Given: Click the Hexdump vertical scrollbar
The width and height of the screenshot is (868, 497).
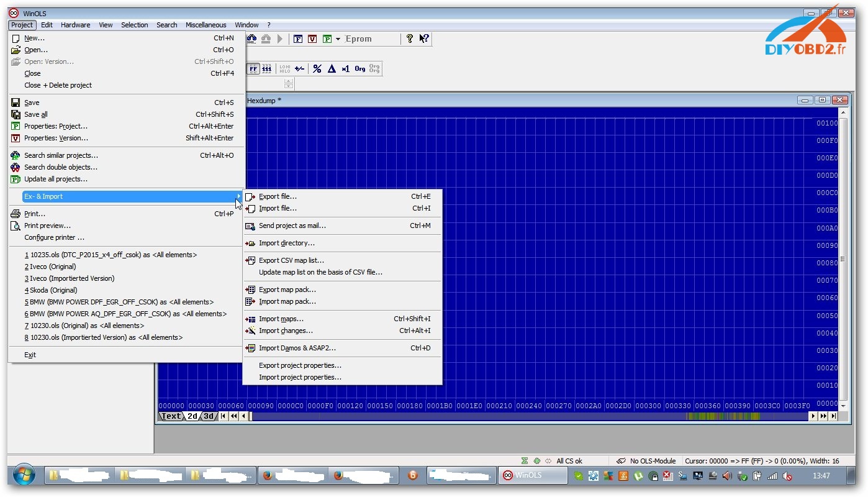Looking at the screenshot, I should click(x=843, y=259).
